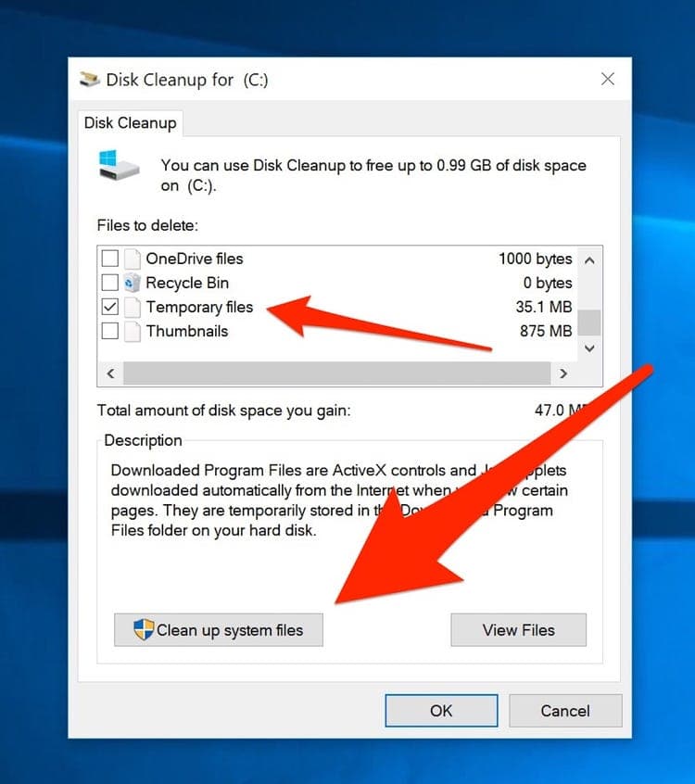The width and height of the screenshot is (695, 784).
Task: Check the OneDrive files checkbox
Action: (x=110, y=259)
